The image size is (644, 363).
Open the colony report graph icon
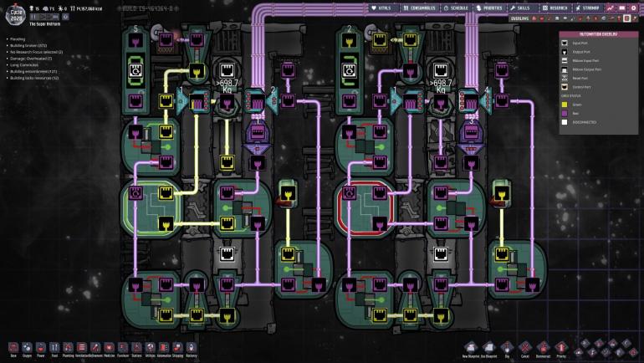[x=611, y=8]
